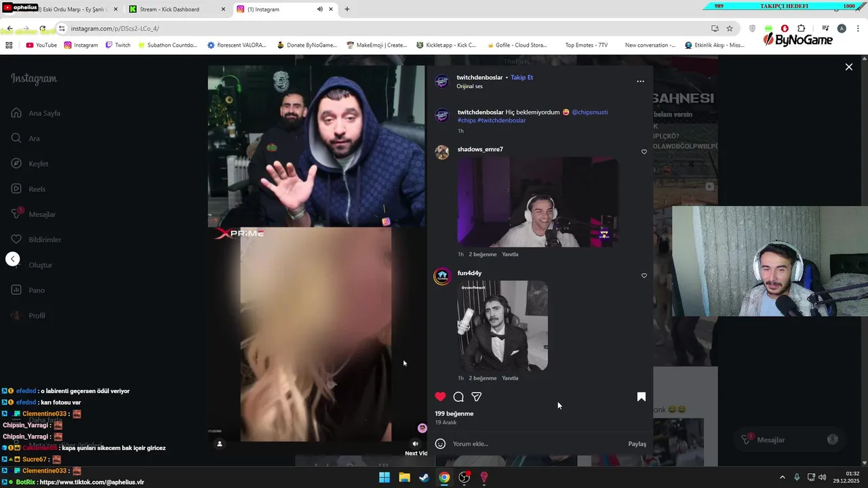Open shadows_emre7's profile from the comment username
This screenshot has height=488, width=868.
pos(480,149)
